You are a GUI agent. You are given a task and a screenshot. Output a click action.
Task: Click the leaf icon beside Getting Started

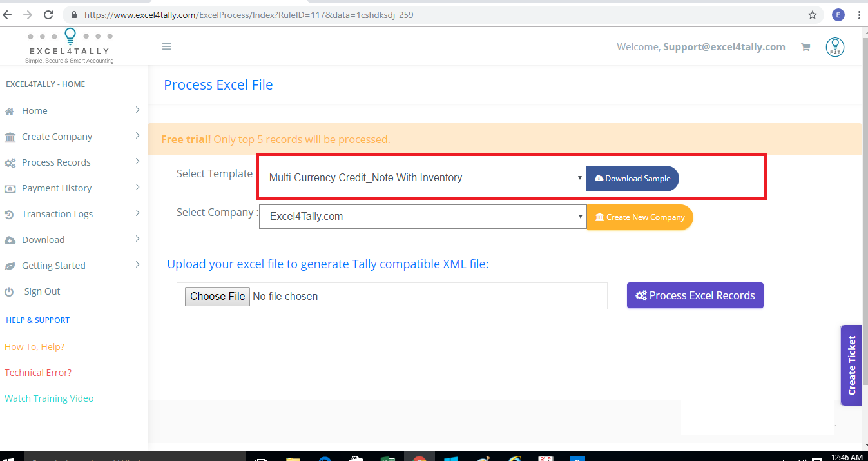coord(10,266)
